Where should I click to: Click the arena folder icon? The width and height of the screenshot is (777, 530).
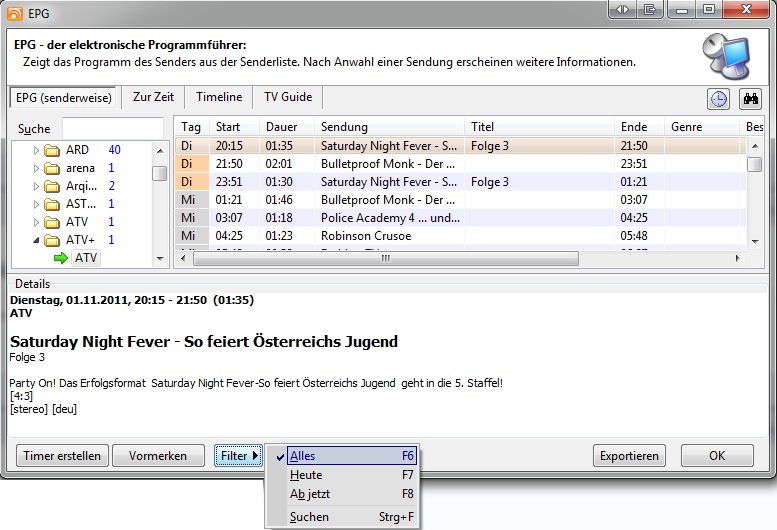[x=52, y=168]
